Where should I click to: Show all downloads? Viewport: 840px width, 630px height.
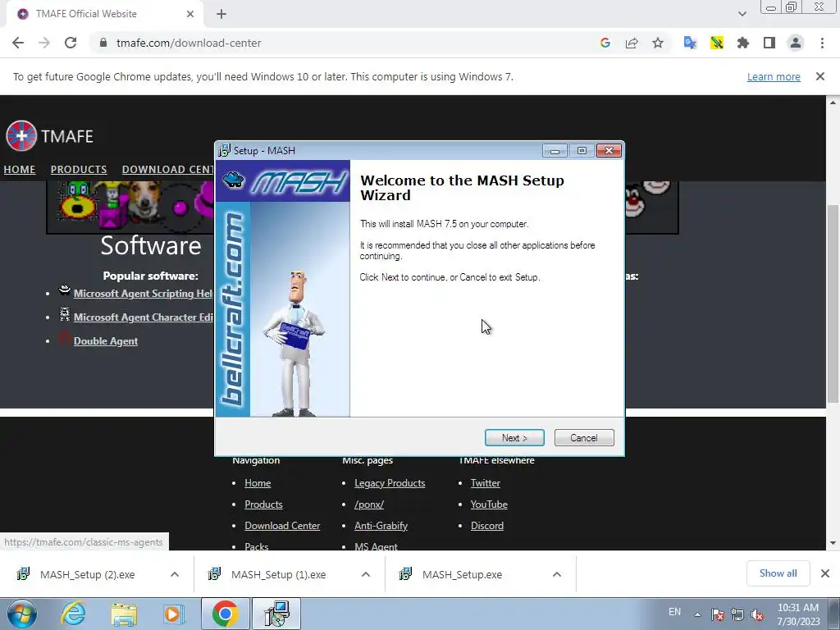(778, 573)
